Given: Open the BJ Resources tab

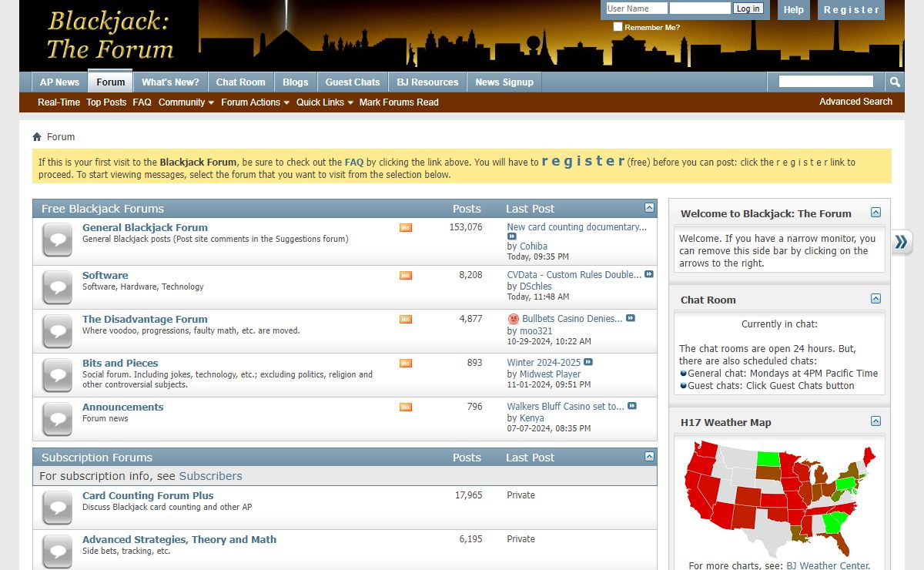Looking at the screenshot, I should pyautogui.click(x=427, y=82).
